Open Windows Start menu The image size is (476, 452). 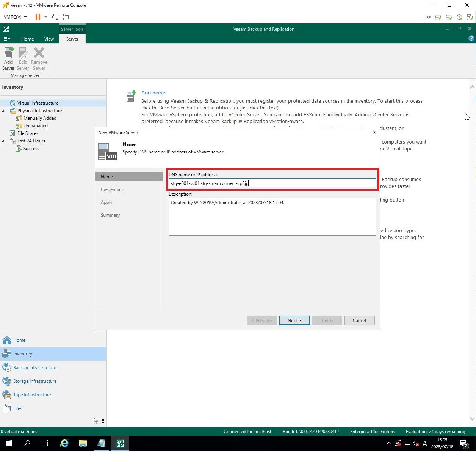[x=8, y=443]
